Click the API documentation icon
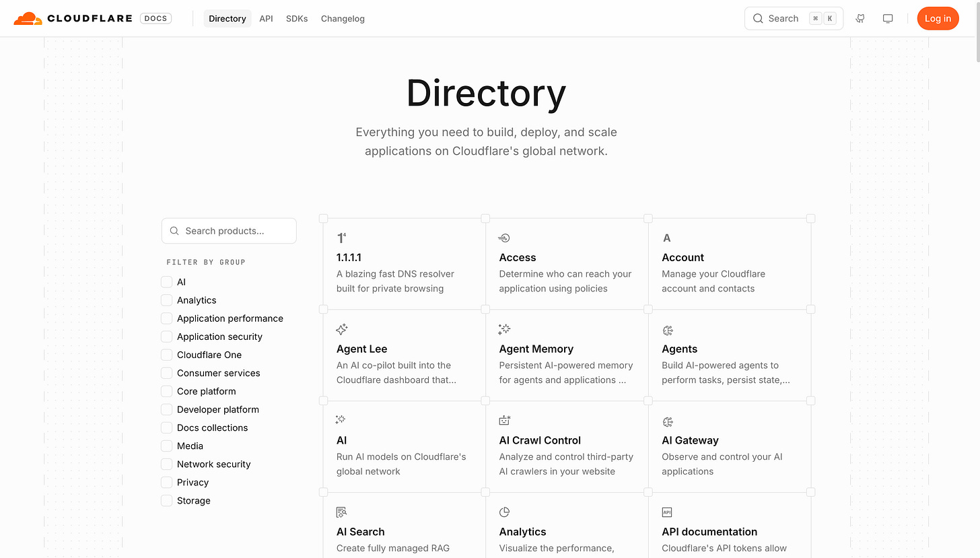The image size is (980, 558). click(x=667, y=512)
